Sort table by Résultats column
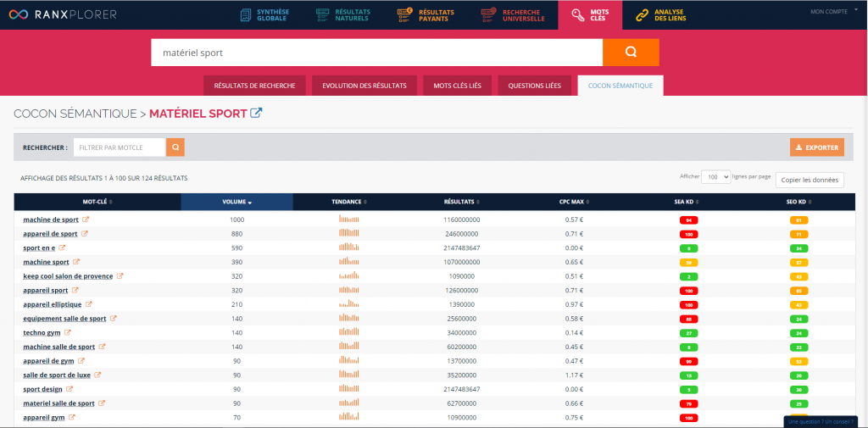868x428 pixels. pos(462,202)
